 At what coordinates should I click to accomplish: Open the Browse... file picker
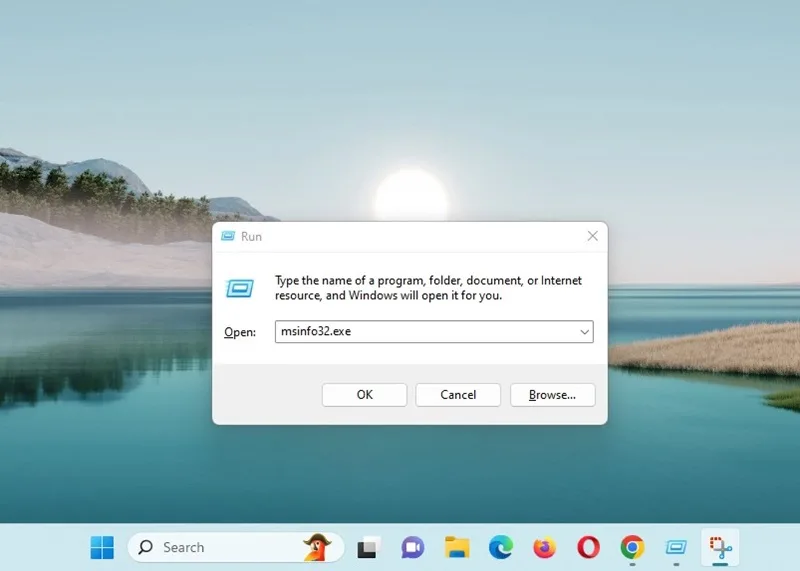point(553,394)
